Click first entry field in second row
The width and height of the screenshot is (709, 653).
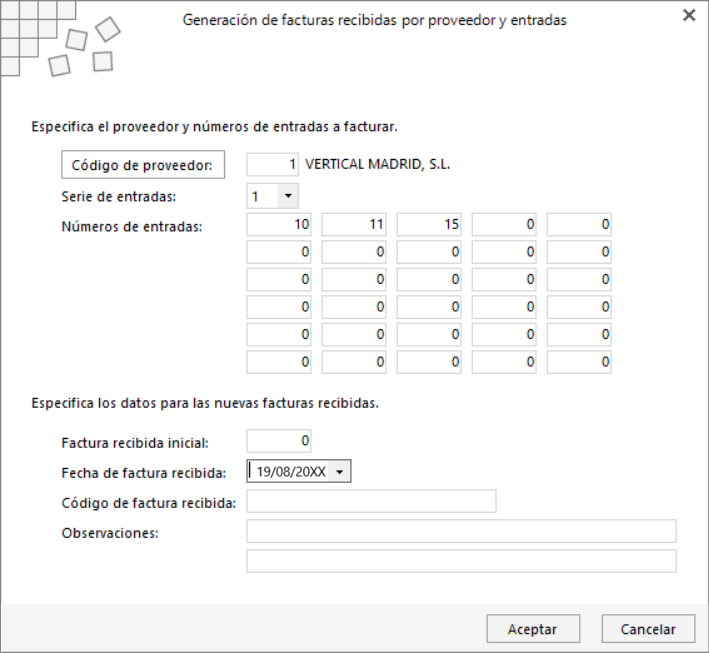[279, 252]
